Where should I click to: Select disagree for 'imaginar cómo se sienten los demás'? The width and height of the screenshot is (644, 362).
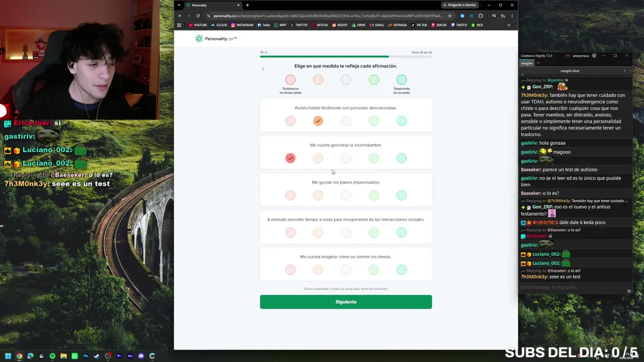pos(318,269)
